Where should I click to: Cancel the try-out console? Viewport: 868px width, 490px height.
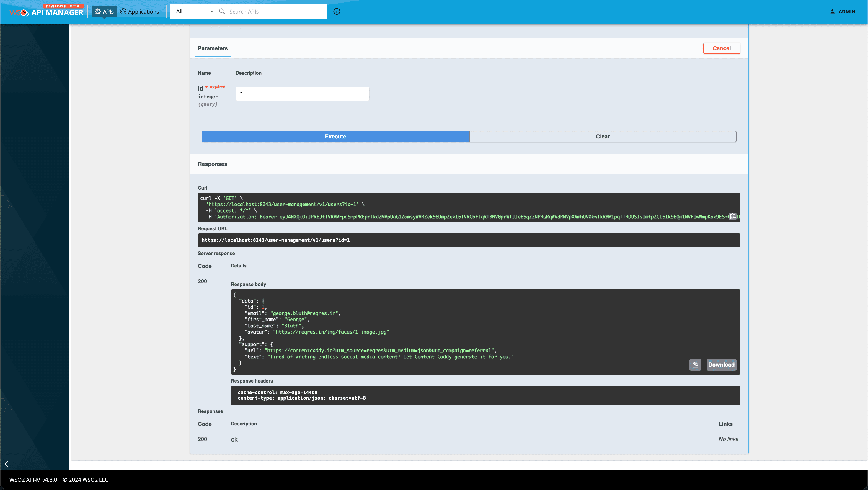[722, 48]
